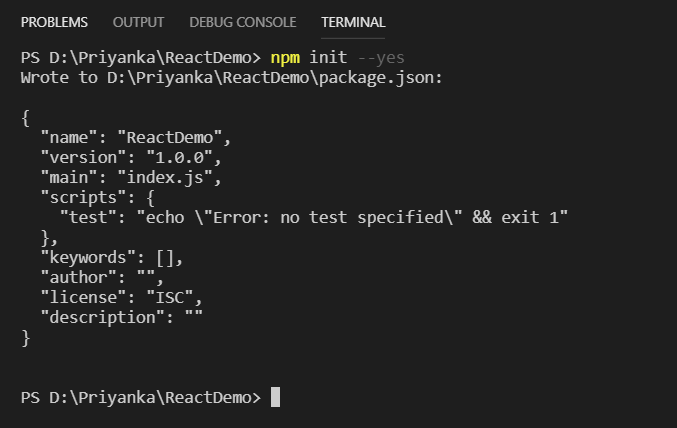Click the "scripts" key line
Image resolution: width=677 pixels, height=428 pixels.
pyautogui.click(x=97, y=197)
